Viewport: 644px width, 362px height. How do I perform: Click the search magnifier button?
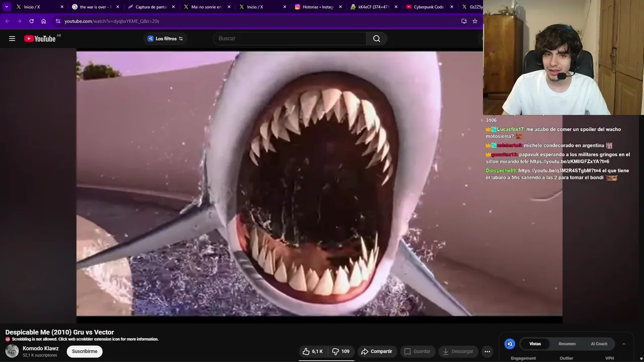376,39
